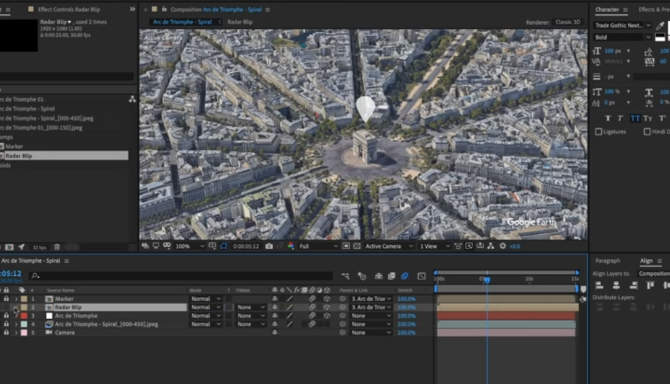
Task: Toggle motion blur switch on Marker layer
Action: click(x=312, y=299)
